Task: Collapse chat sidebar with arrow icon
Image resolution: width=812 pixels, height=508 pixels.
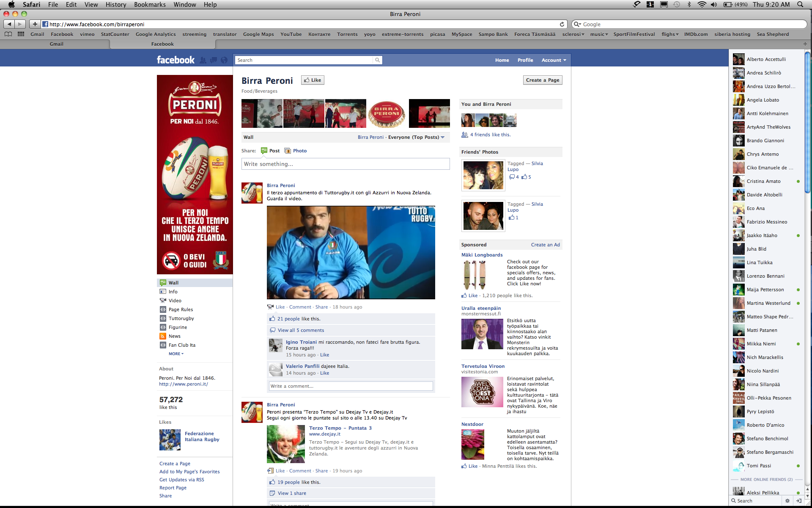Action: tap(799, 501)
